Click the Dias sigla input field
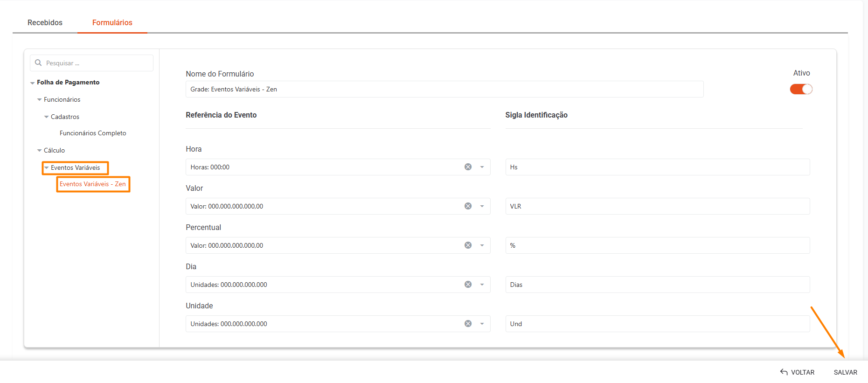Viewport: 868px width, 383px height. click(657, 285)
